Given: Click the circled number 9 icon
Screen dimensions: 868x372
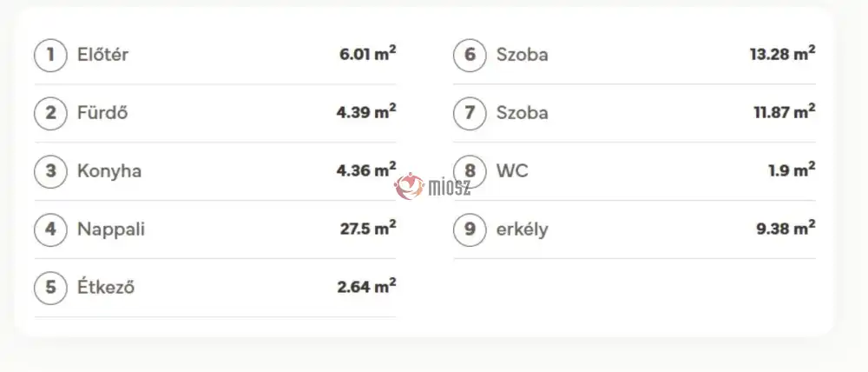Looking at the screenshot, I should coord(470,229).
